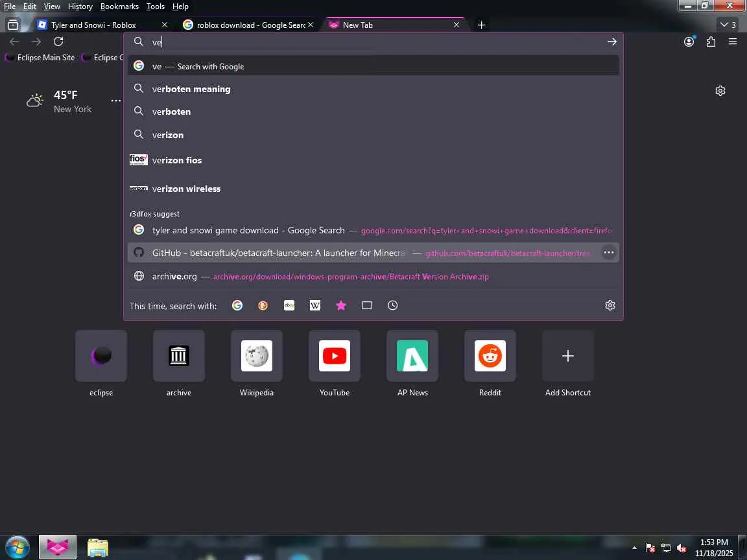Select 'verizon fios' suggestion

[x=373, y=160]
